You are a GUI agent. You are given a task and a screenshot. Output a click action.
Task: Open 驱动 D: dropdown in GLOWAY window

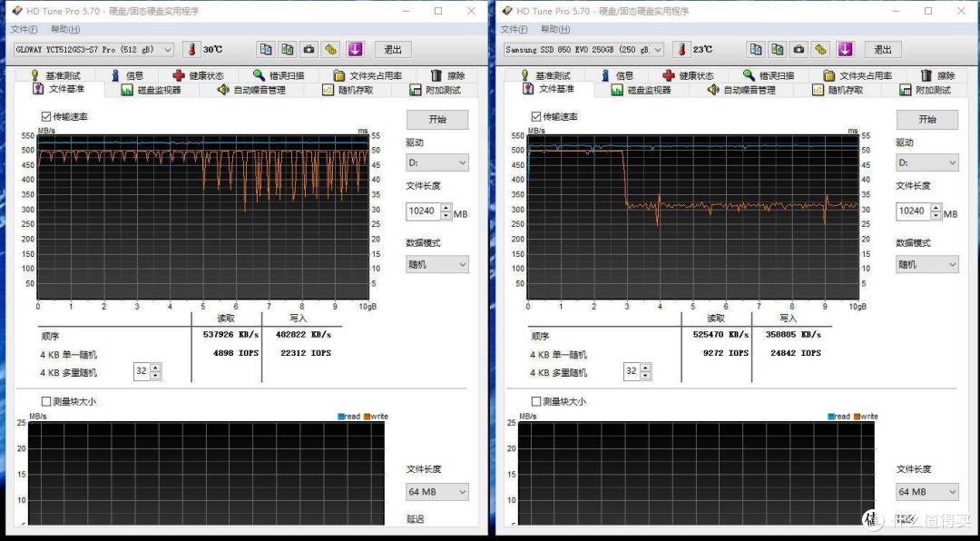(x=436, y=162)
